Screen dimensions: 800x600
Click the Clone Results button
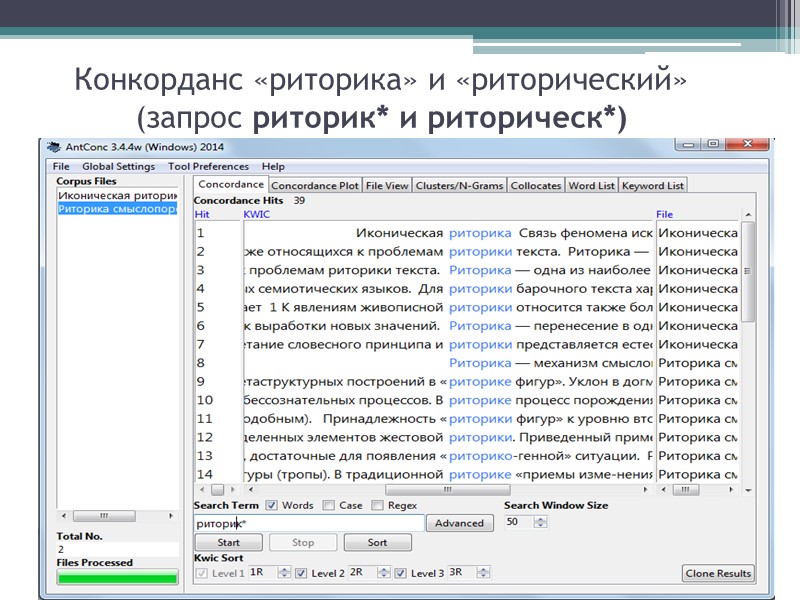718,573
